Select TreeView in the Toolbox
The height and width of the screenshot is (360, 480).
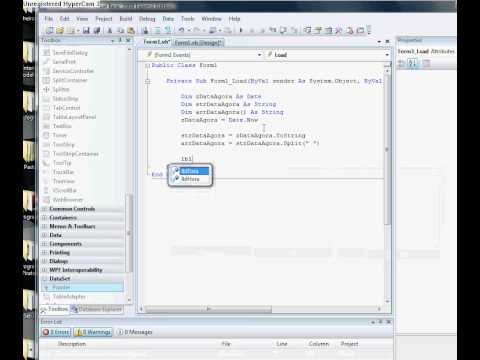pyautogui.click(x=64, y=181)
